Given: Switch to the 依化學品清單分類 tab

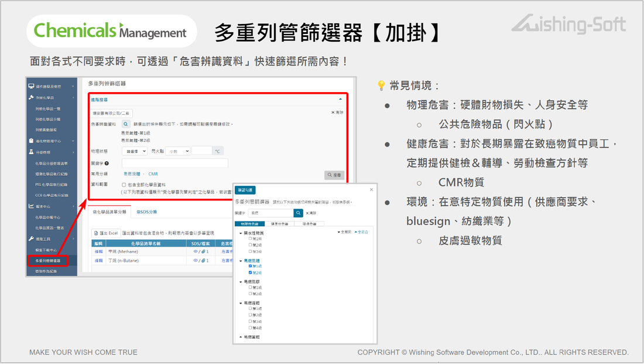Looking at the screenshot, I should coord(109,212).
